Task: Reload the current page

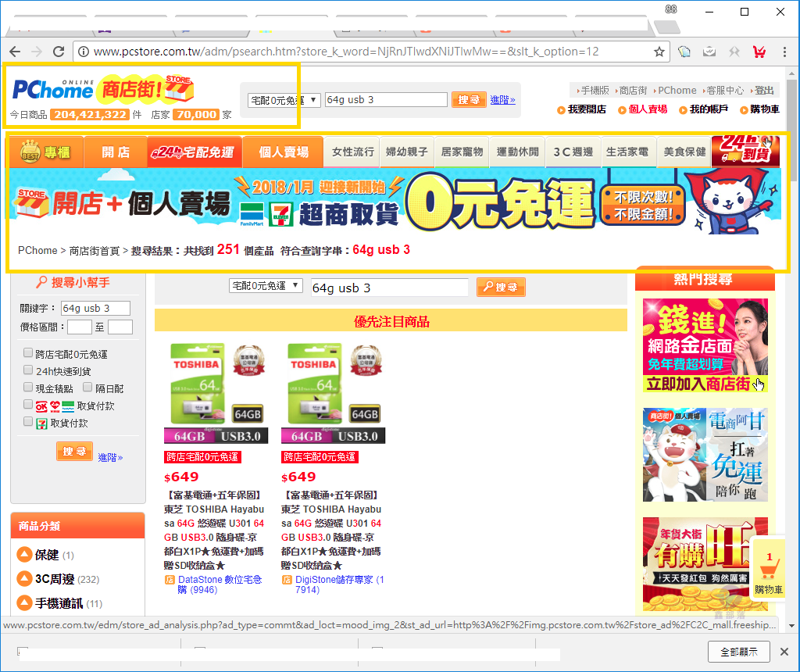Action: point(59,52)
